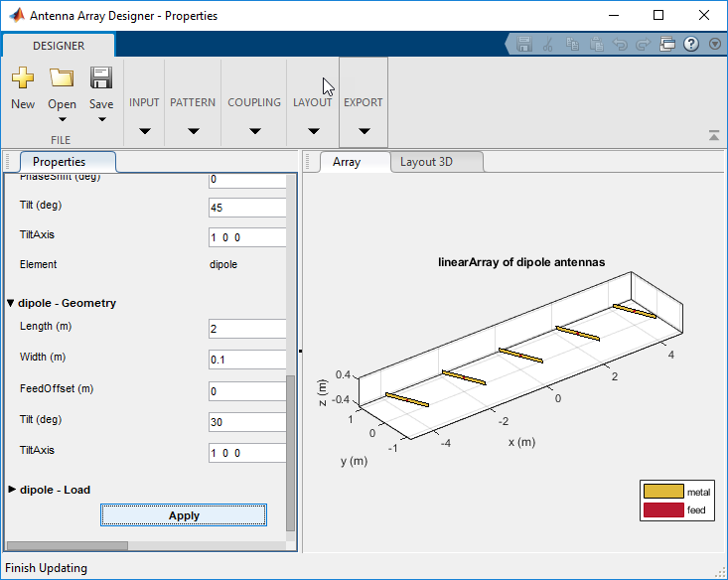Image resolution: width=728 pixels, height=580 pixels.
Task: Open help with the question mark icon
Action: [691, 44]
